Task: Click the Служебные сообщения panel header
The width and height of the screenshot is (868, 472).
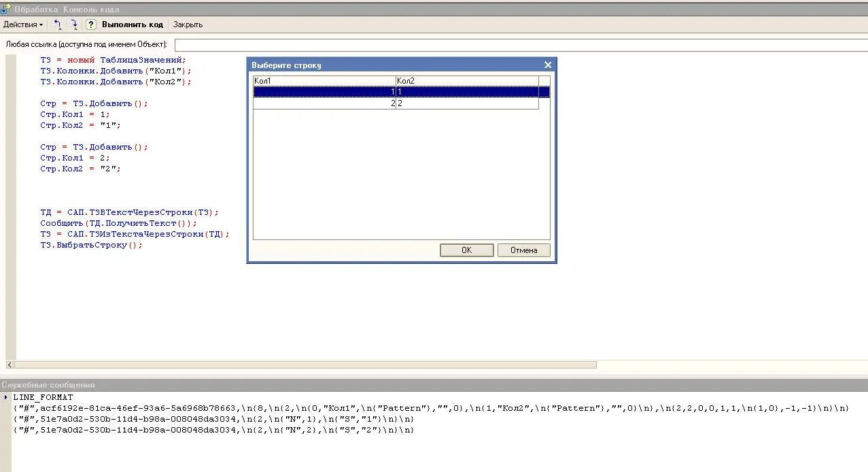Action: (434, 385)
